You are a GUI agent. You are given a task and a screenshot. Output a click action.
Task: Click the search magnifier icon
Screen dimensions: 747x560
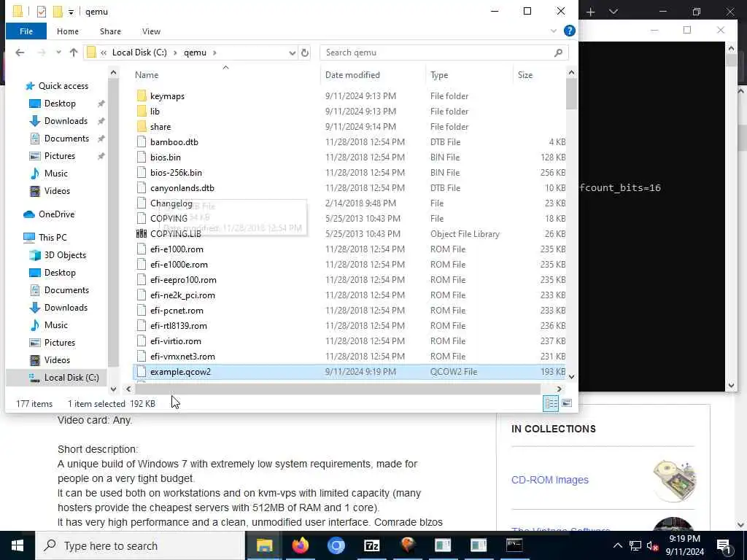(x=558, y=52)
